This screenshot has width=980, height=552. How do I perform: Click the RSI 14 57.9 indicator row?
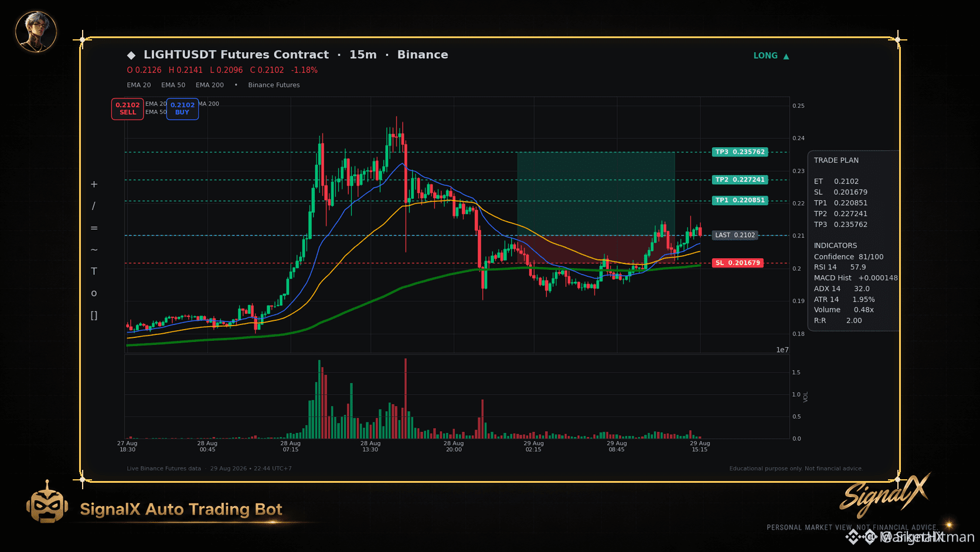coord(840,267)
